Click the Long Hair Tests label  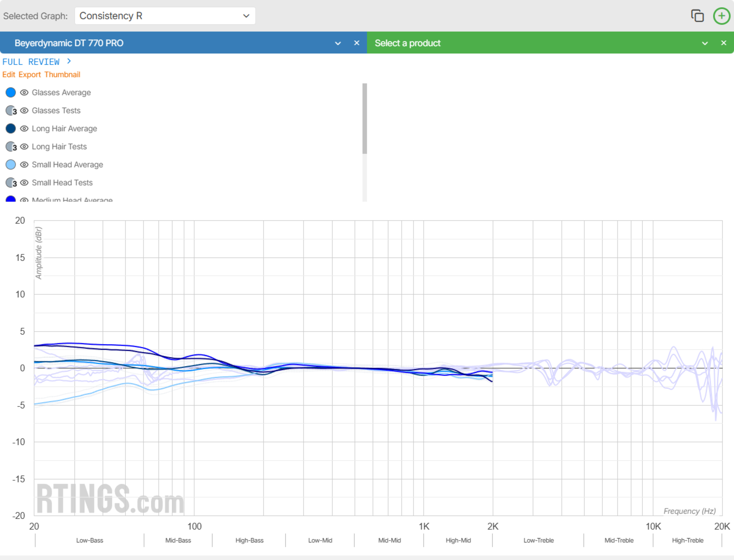point(59,146)
